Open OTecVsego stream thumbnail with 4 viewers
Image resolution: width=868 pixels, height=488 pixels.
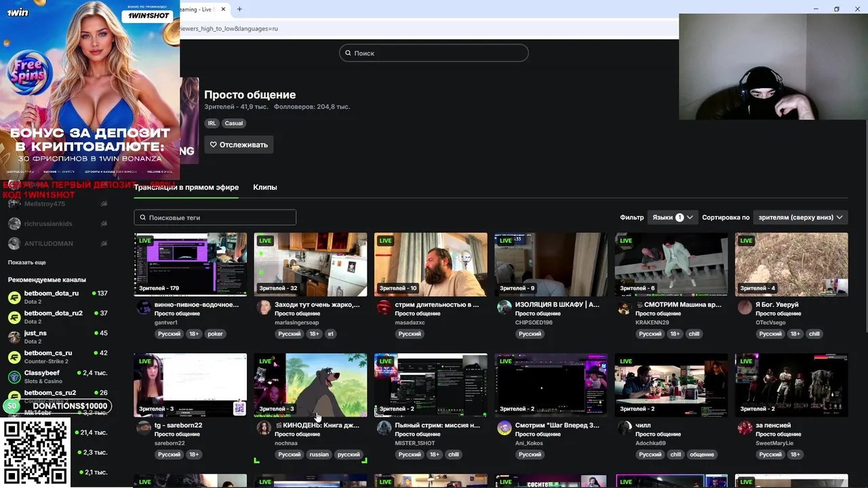tap(791, 264)
